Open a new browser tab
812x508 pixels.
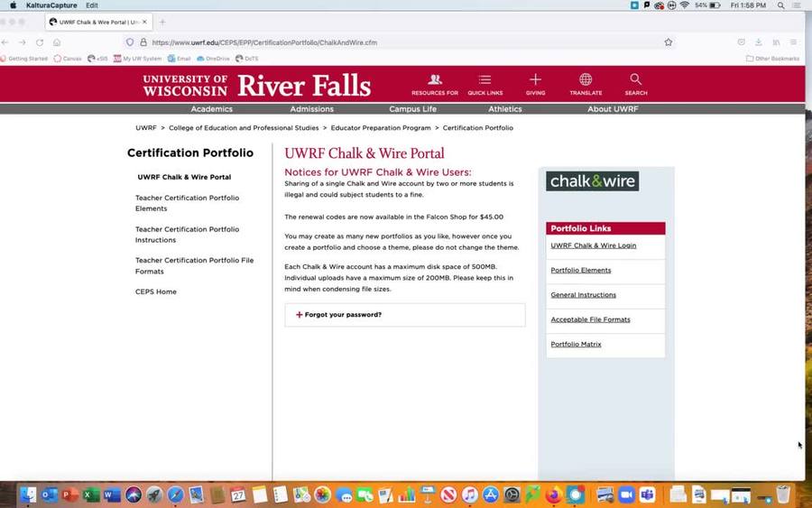(x=162, y=22)
